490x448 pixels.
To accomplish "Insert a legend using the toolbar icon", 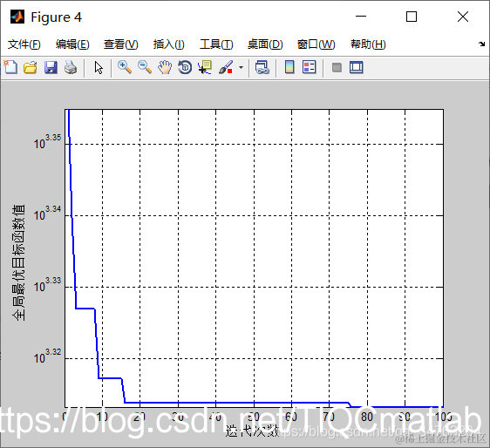I will 310,67.
